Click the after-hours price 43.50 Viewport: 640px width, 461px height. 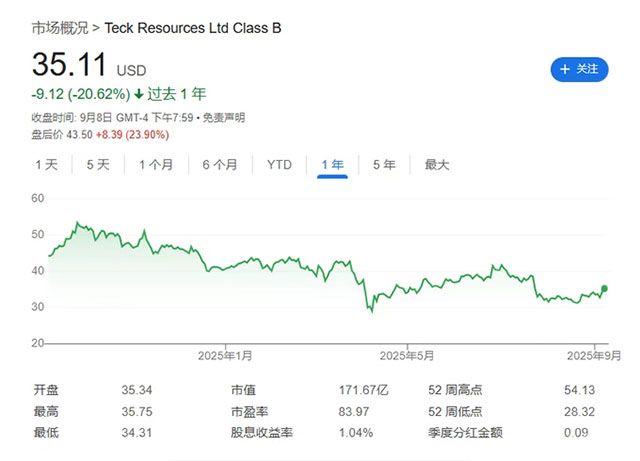[80, 135]
